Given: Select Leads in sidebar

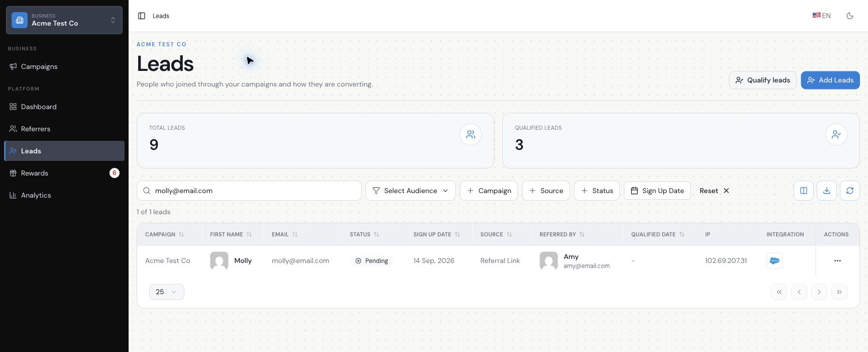Looking at the screenshot, I should [64, 151].
